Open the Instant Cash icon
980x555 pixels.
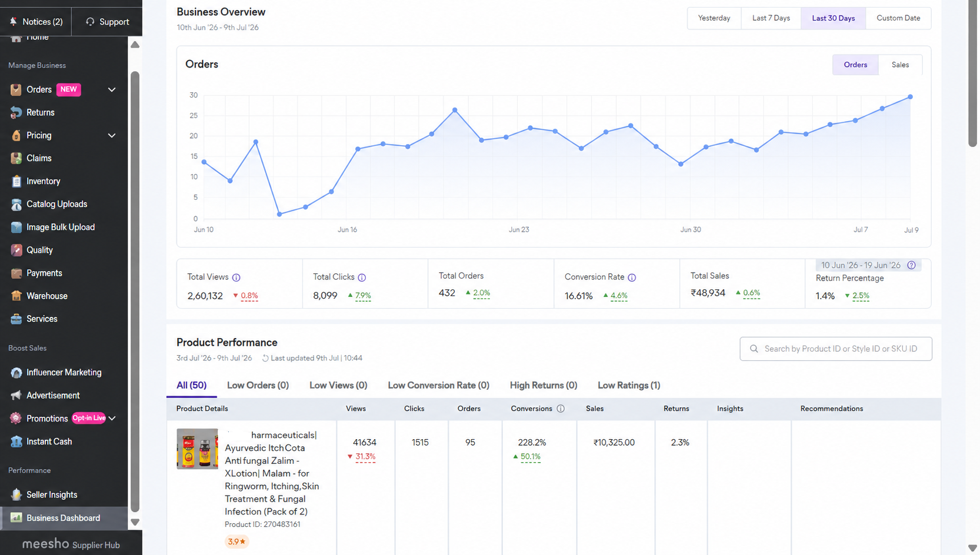click(x=16, y=442)
